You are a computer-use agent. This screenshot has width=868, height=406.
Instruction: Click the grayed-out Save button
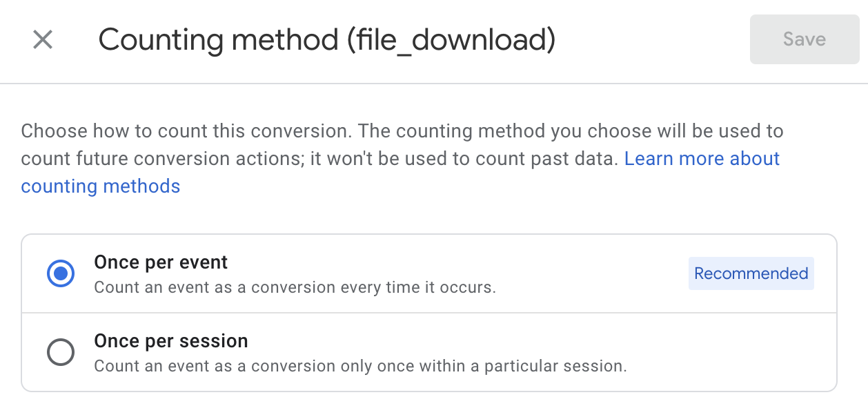coord(804,39)
